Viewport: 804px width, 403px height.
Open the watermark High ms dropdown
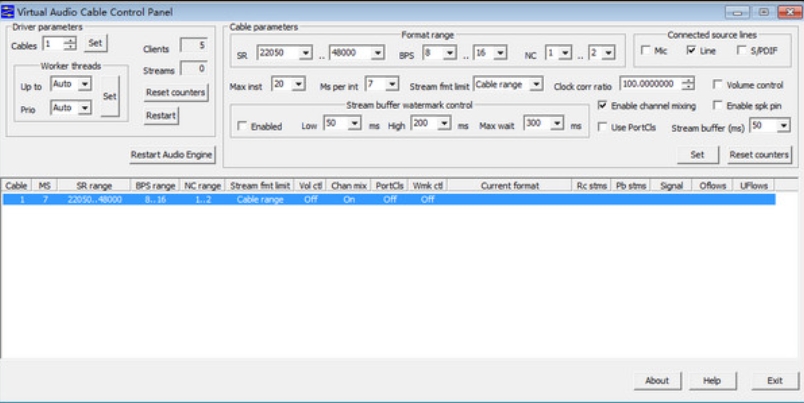[x=444, y=124]
